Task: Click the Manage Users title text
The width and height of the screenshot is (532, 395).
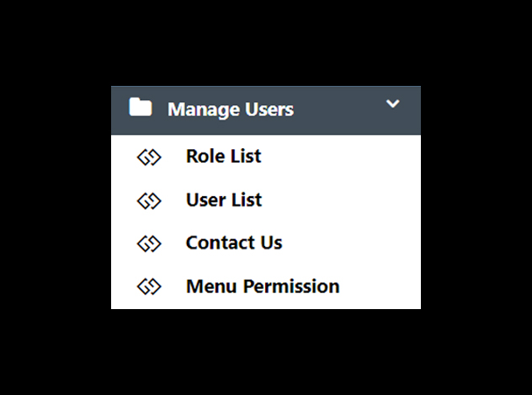Action: click(231, 110)
